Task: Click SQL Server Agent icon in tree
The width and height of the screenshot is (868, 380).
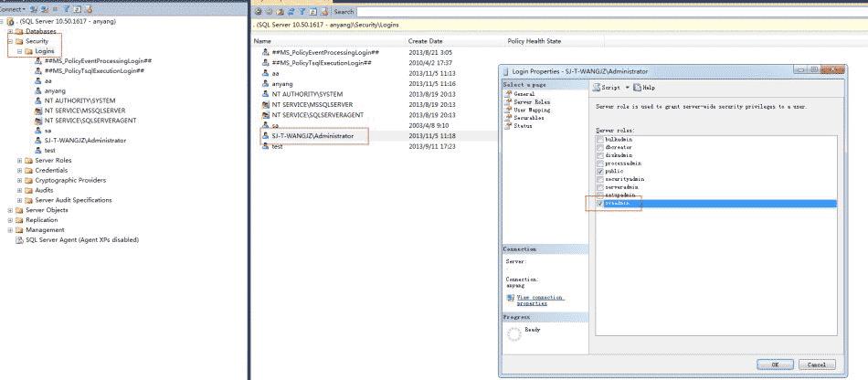Action: tap(19, 240)
